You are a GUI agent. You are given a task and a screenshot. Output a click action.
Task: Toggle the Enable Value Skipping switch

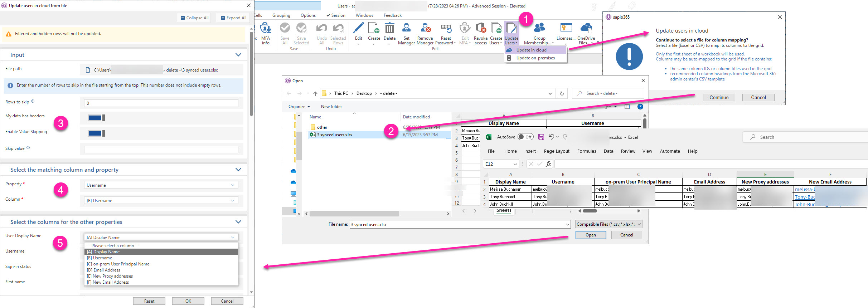click(96, 133)
